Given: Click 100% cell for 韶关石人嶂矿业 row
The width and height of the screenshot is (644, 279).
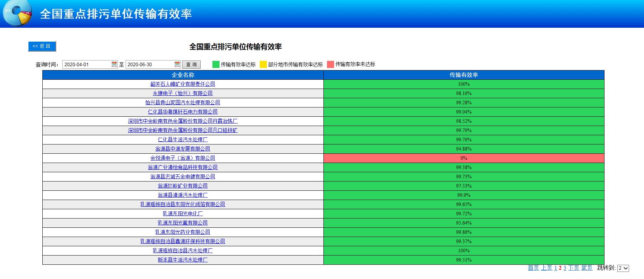Looking at the screenshot, I should (464, 84).
